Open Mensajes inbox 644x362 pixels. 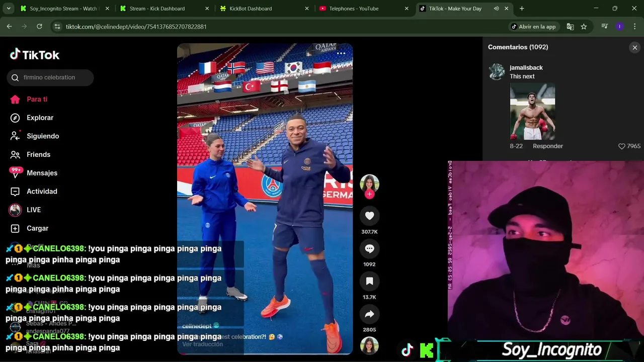point(42,173)
